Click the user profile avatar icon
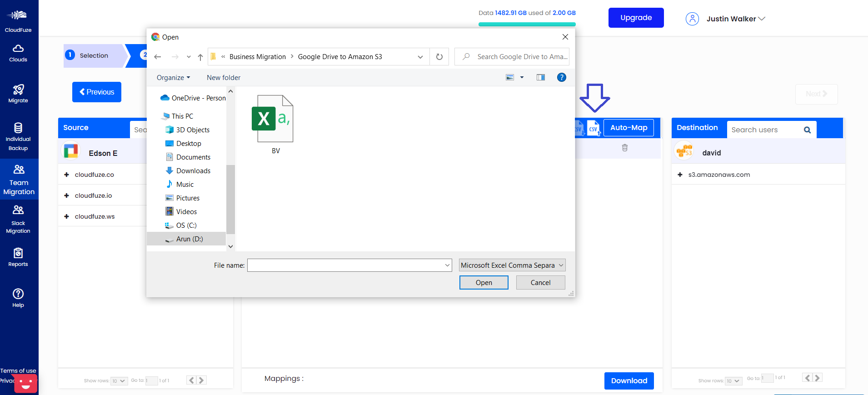Screen dimensions: 868x395 pos(692,19)
